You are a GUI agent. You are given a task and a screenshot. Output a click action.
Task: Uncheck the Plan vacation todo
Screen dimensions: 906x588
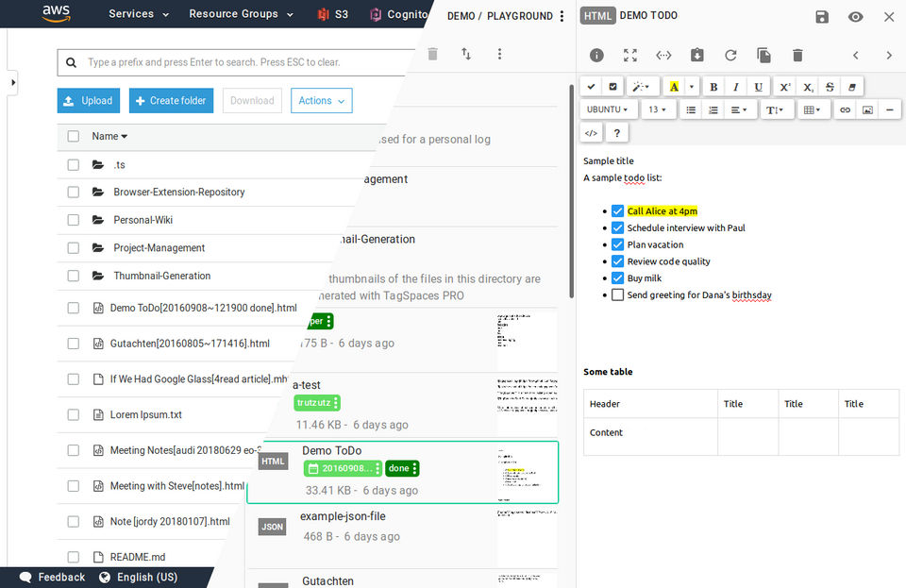pyautogui.click(x=617, y=244)
